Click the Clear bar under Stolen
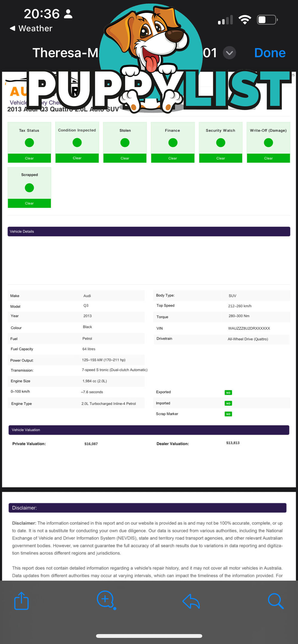Image resolution: width=298 pixels, height=644 pixels. point(125,158)
